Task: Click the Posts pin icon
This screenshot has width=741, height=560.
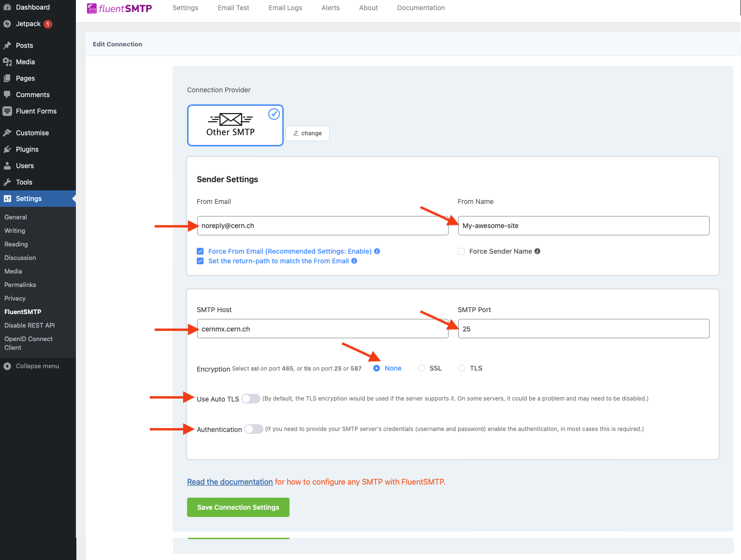Action: coord(7,45)
